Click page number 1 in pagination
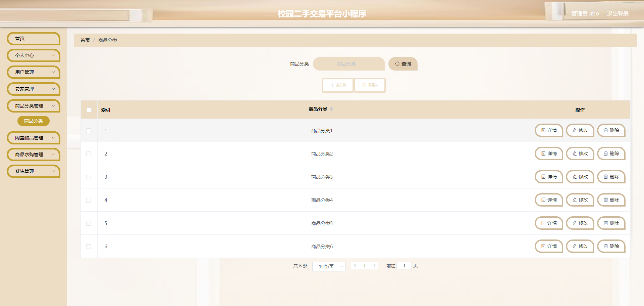644x306 pixels. pyautogui.click(x=365, y=266)
